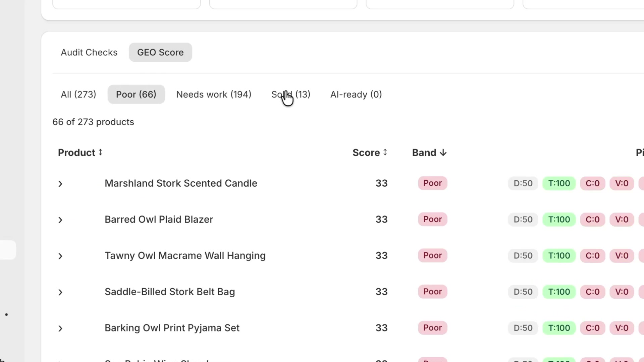This screenshot has width=644, height=362.
Task: Click the Needs work (194) filter
Action: (214, 94)
